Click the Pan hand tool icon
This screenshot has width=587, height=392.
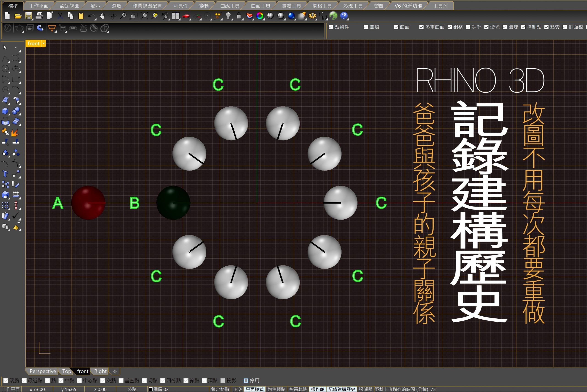102,16
